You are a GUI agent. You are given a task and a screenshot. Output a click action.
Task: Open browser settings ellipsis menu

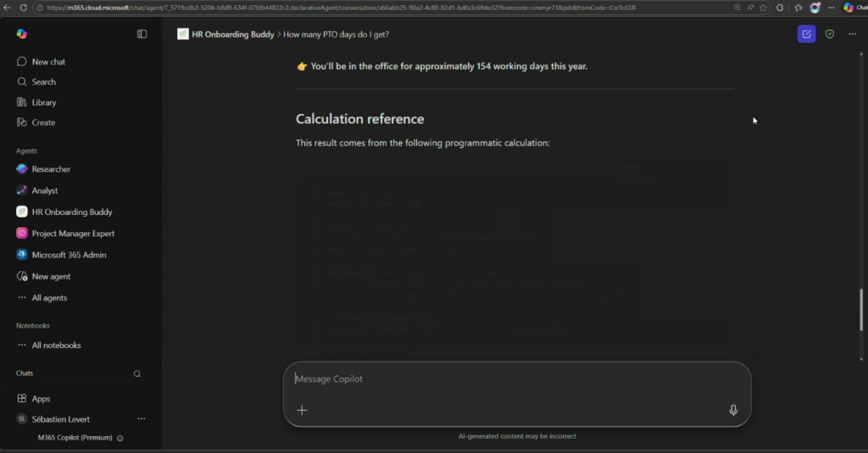click(831, 8)
